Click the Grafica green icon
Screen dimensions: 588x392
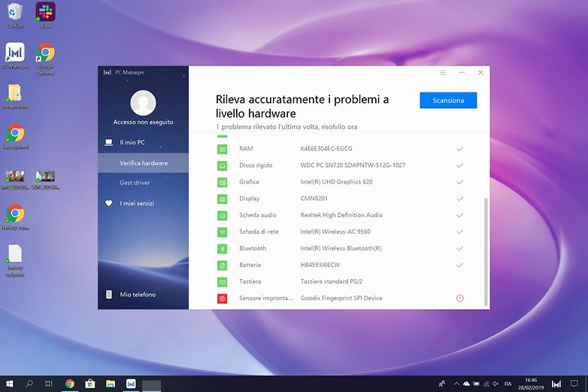click(223, 182)
